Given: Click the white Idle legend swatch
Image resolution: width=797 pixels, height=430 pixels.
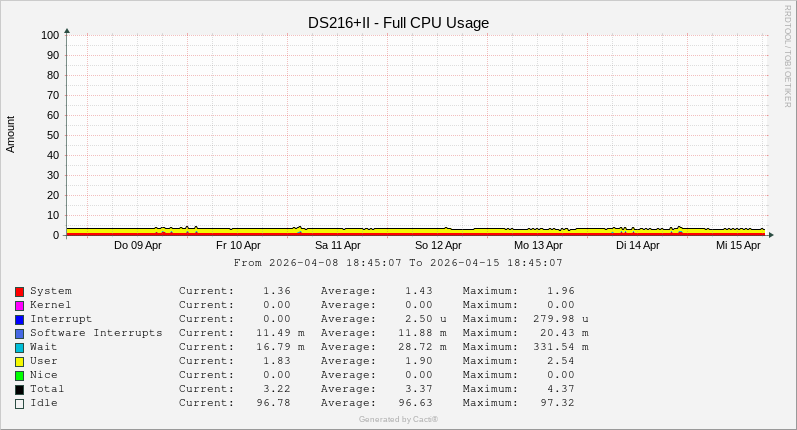Looking at the screenshot, I should coord(19,404).
